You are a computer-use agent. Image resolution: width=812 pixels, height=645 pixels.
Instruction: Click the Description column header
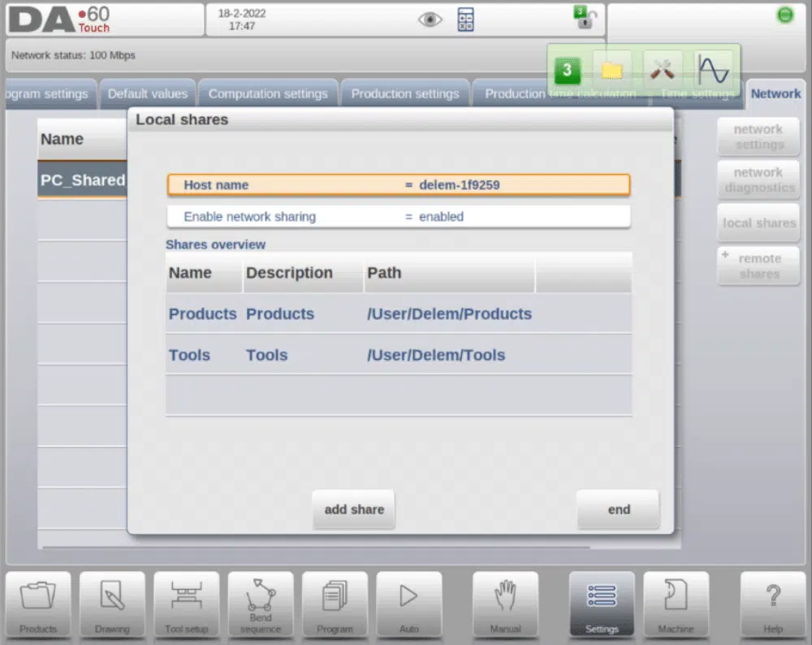[303, 272]
